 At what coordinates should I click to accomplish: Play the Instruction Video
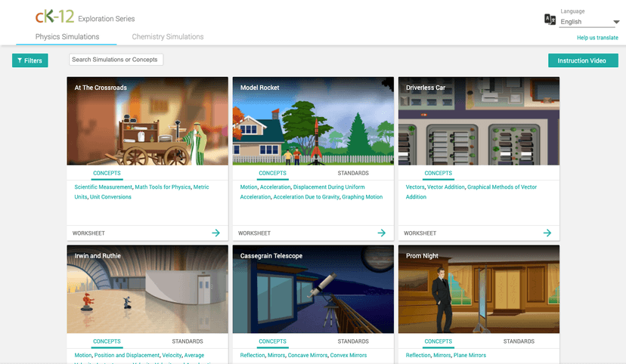[581, 60]
